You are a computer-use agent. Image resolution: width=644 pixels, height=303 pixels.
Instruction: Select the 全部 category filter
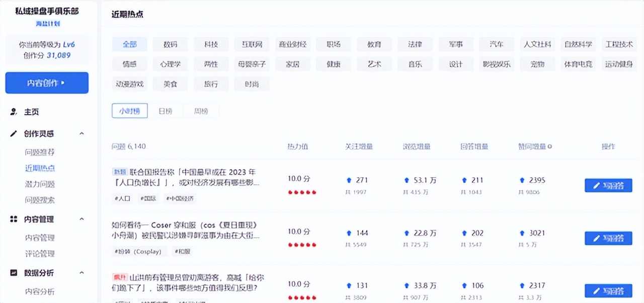click(x=130, y=44)
